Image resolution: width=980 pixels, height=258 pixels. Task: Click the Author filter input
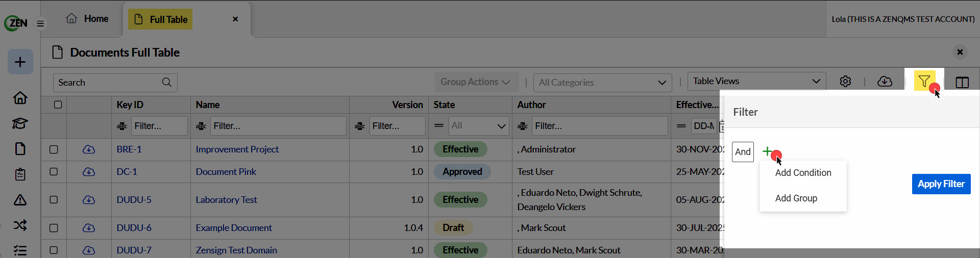click(x=600, y=126)
